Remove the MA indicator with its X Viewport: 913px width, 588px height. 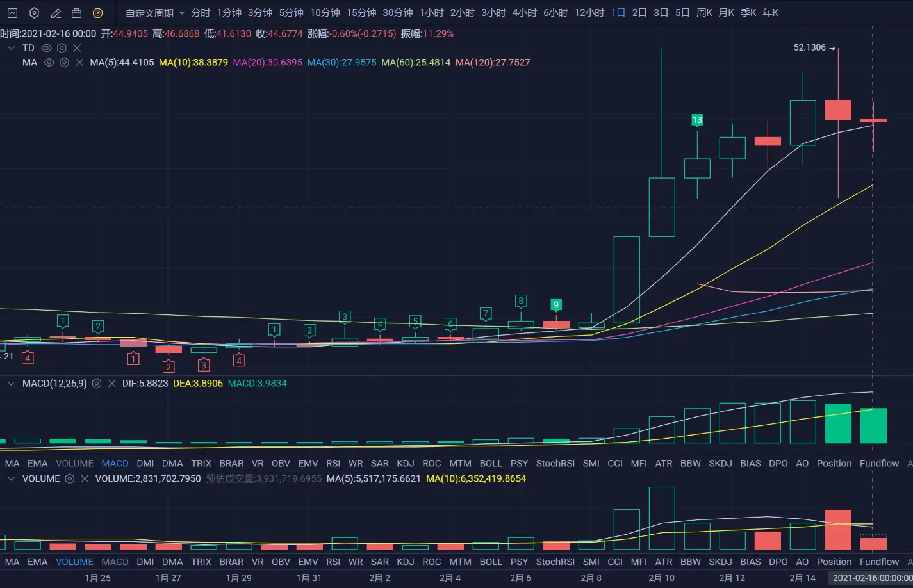pyautogui.click(x=79, y=62)
